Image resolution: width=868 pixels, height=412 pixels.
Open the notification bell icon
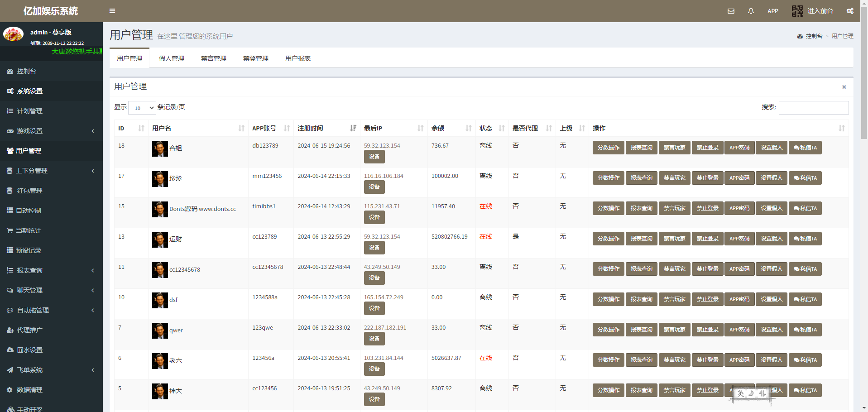[x=751, y=11]
